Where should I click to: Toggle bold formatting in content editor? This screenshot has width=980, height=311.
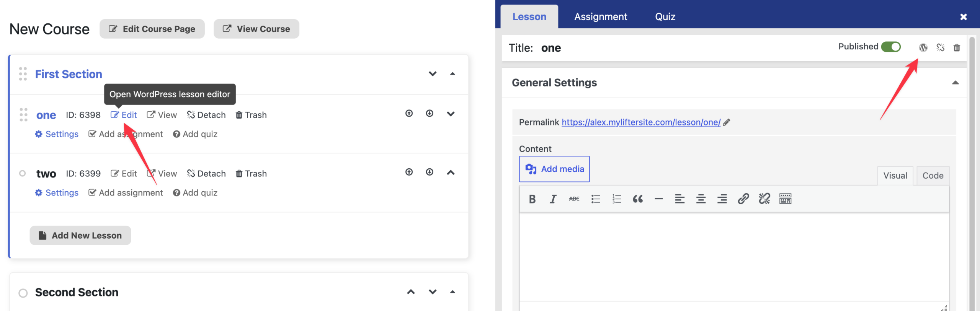point(532,199)
